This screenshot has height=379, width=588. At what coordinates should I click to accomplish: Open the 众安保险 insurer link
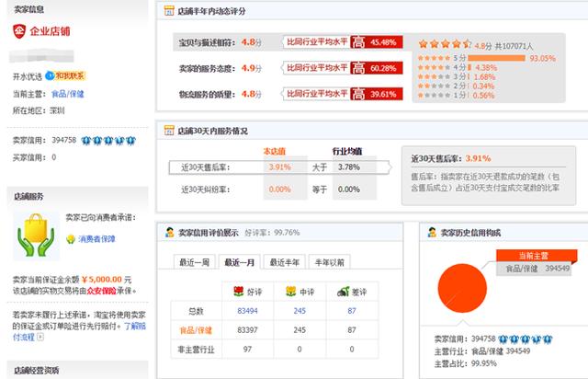click(x=101, y=291)
